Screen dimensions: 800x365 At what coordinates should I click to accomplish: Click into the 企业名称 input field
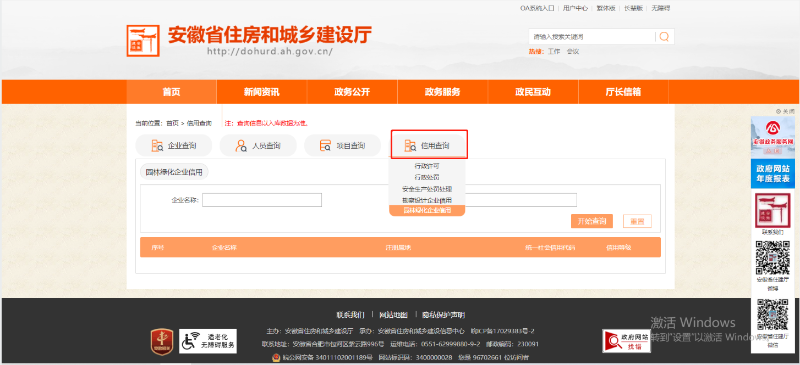click(262, 200)
